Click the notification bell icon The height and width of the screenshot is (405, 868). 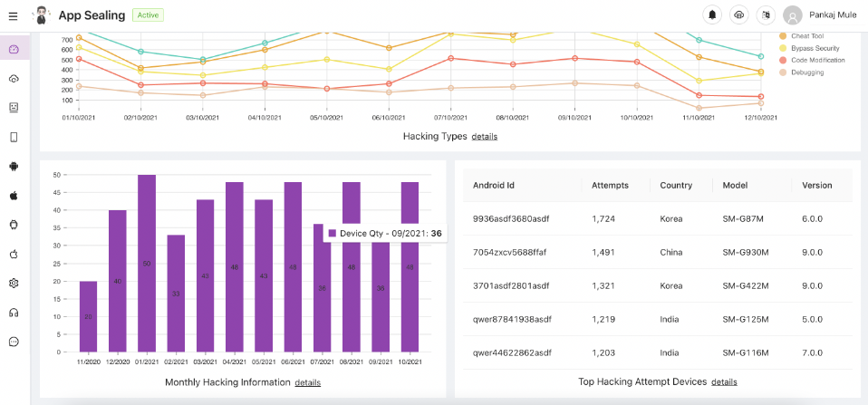[712, 15]
